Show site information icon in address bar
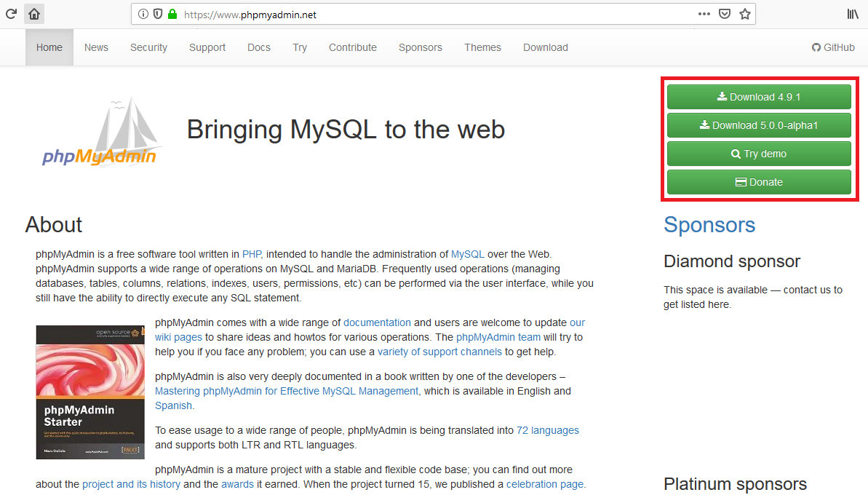Image resolution: width=868 pixels, height=503 pixels. [x=143, y=14]
